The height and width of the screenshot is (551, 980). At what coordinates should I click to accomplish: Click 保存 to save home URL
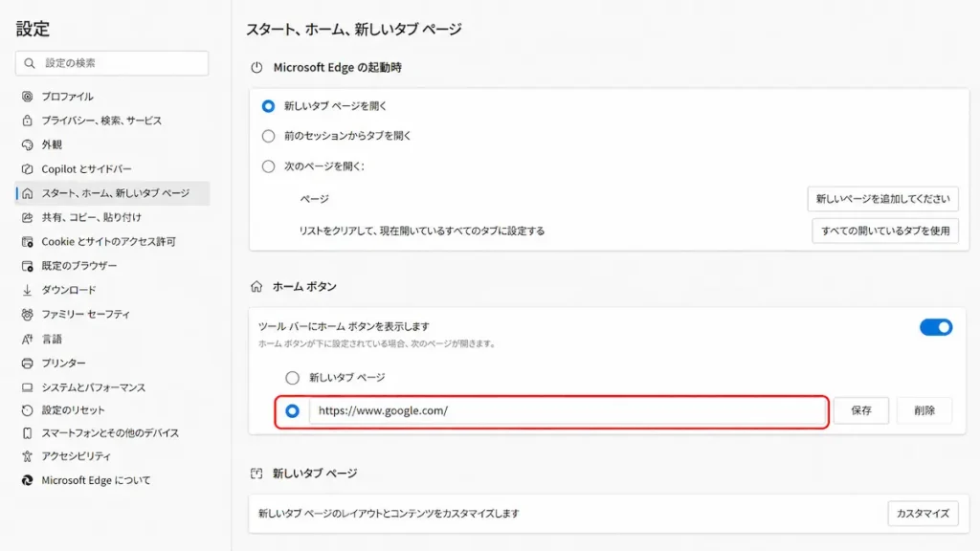click(860, 410)
